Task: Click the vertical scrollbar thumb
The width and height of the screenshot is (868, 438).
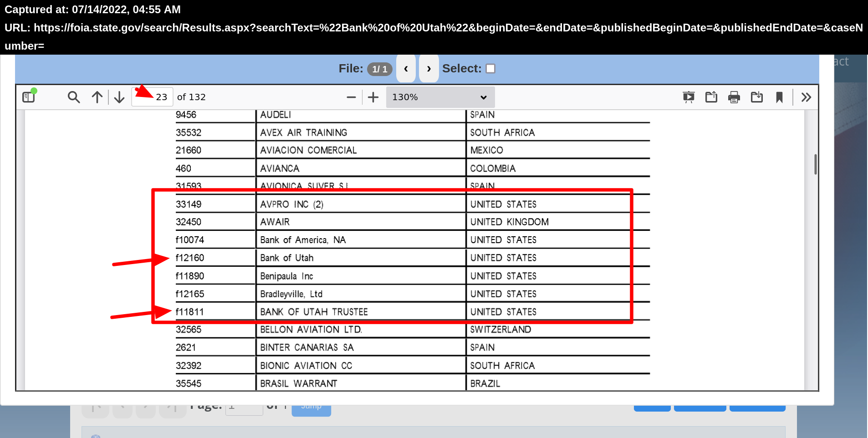Action: [x=815, y=164]
